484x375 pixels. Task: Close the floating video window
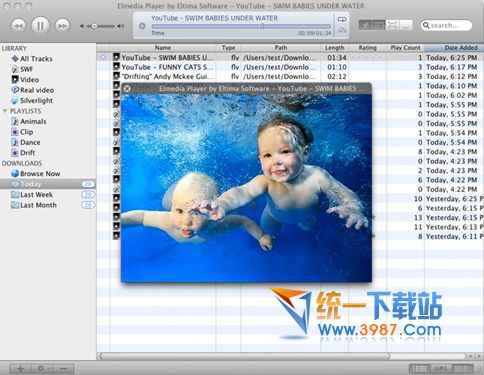coord(127,89)
